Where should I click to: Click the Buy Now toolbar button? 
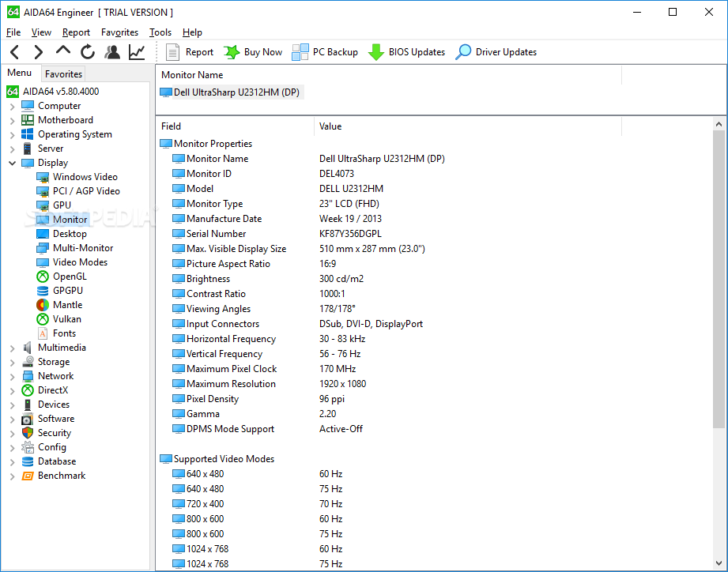(253, 52)
